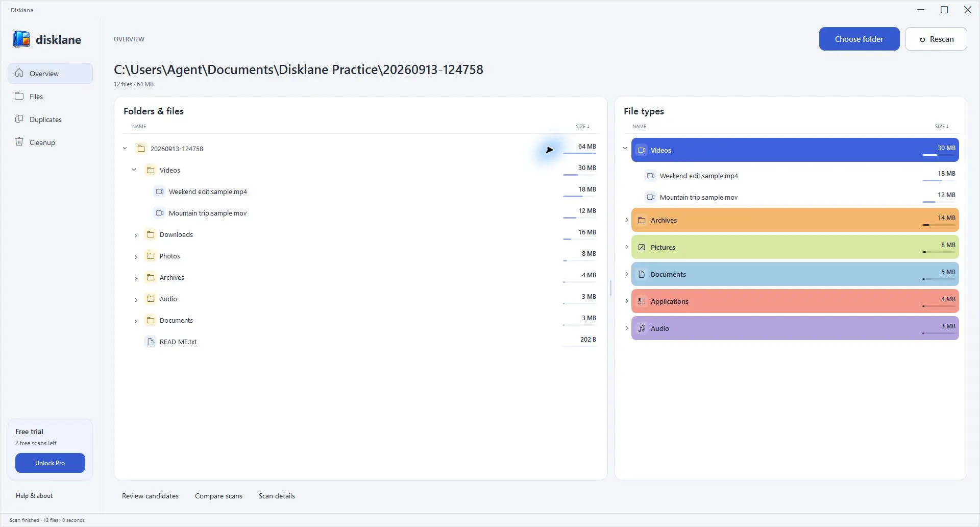Go to the Cleanup section

click(x=50, y=142)
